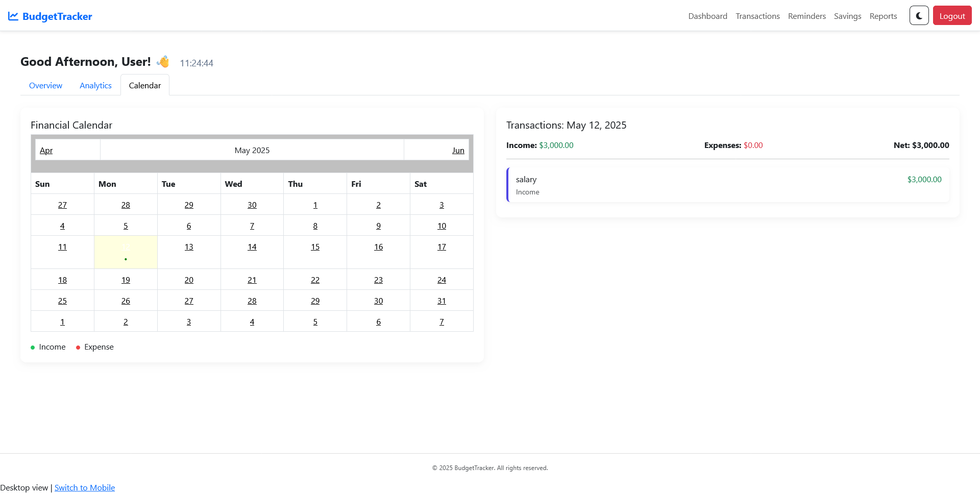Toggle dark mode with the moon button
980x493 pixels.
point(919,16)
